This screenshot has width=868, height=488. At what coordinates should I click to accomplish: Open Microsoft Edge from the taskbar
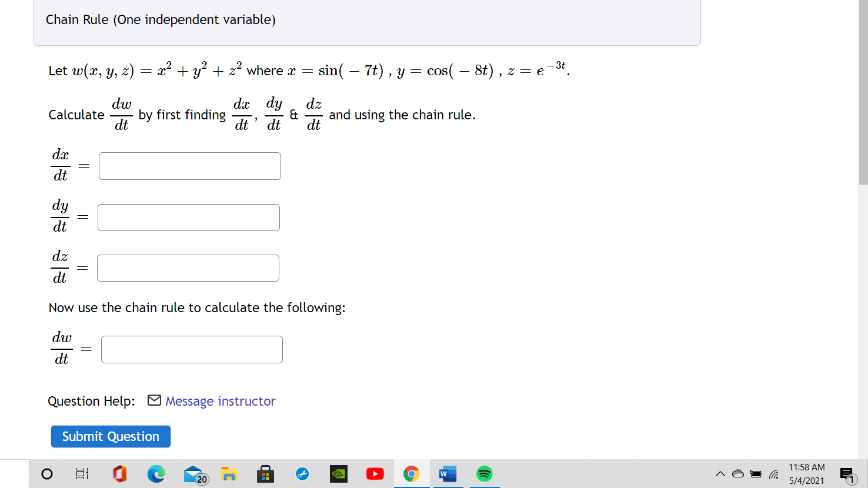click(x=156, y=474)
